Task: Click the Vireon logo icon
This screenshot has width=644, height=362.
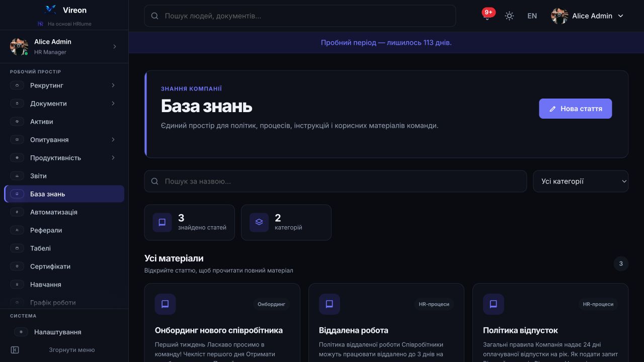Action: 50,10
